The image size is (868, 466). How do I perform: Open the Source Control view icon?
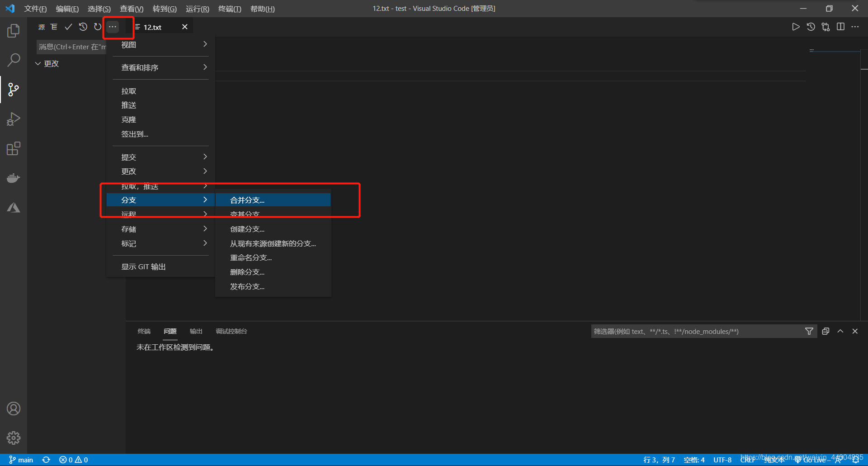tap(14, 90)
